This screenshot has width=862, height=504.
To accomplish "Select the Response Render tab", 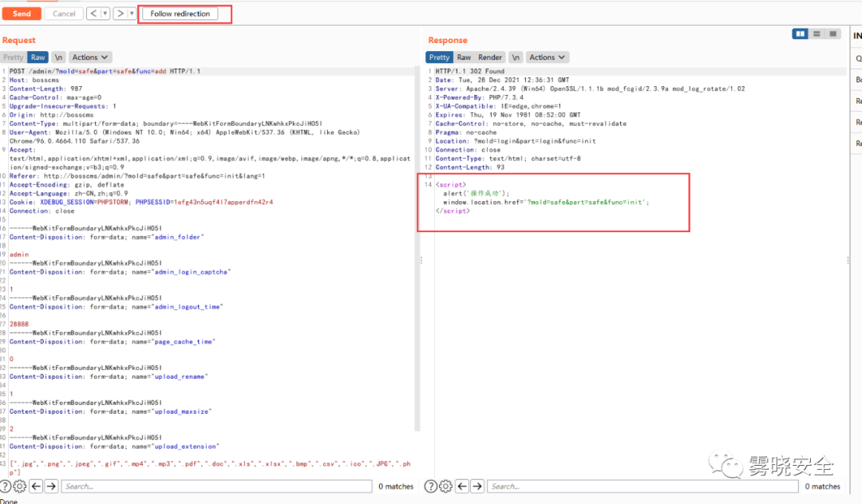I will point(490,57).
